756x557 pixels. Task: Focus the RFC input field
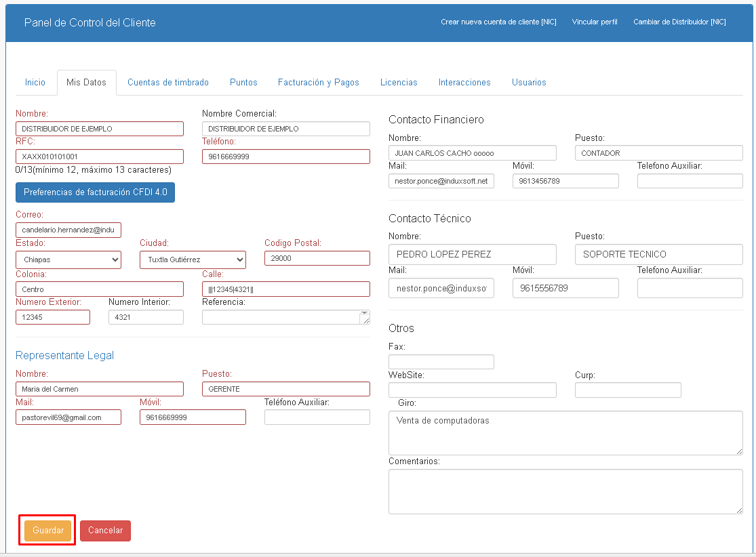[x=100, y=157]
